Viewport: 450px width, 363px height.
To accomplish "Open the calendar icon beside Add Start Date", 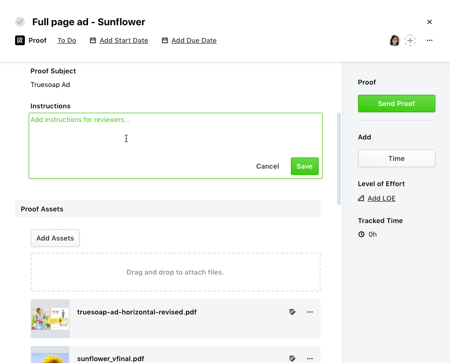I will click(x=93, y=40).
